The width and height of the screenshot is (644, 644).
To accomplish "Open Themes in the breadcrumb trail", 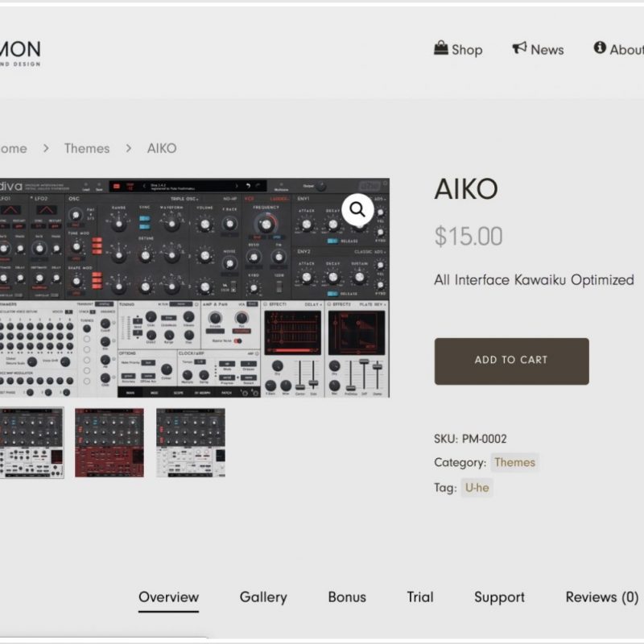I will point(87,148).
